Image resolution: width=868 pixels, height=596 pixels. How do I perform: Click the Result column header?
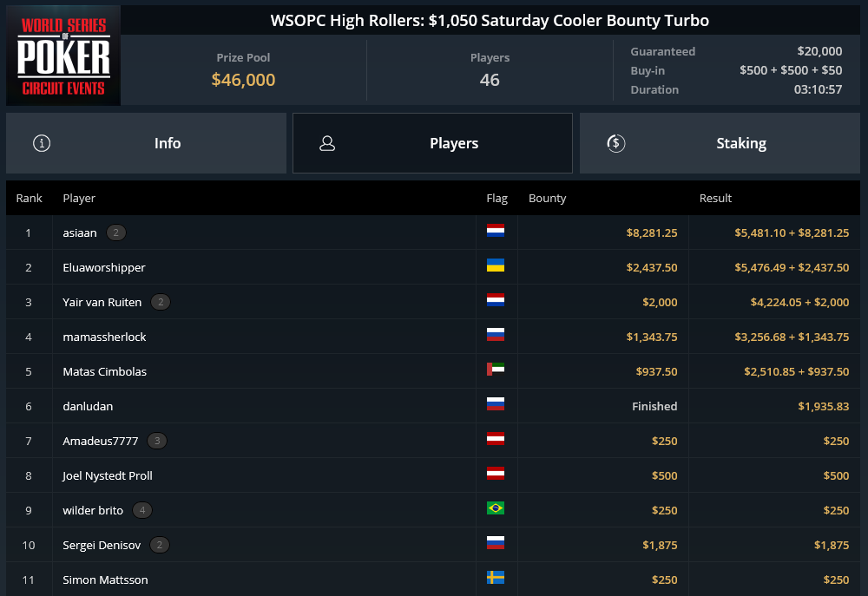[x=715, y=198]
